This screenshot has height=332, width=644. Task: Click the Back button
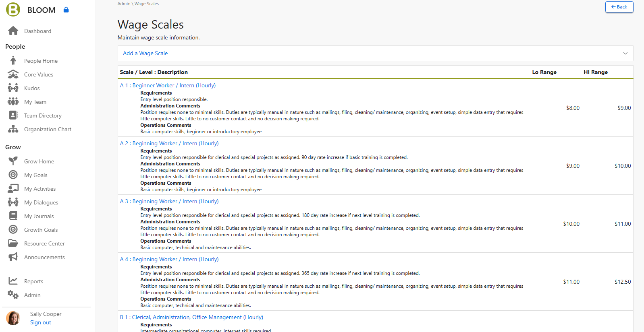(x=619, y=7)
